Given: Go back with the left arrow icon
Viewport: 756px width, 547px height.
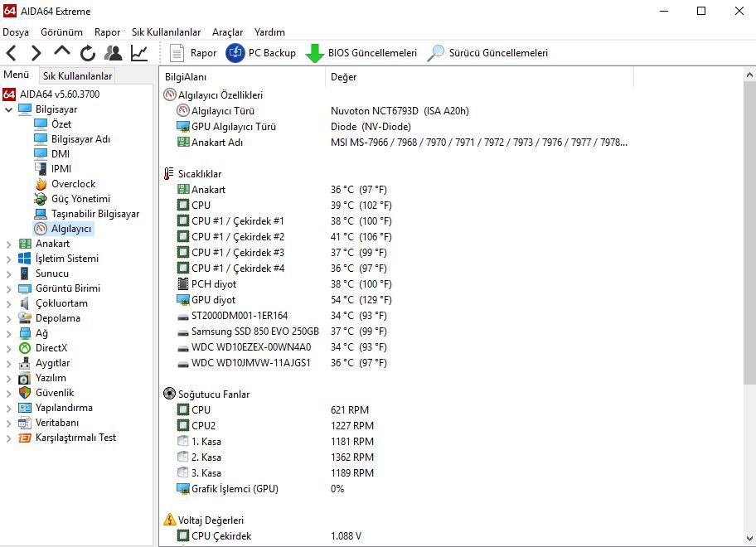Looking at the screenshot, I should click(x=12, y=53).
